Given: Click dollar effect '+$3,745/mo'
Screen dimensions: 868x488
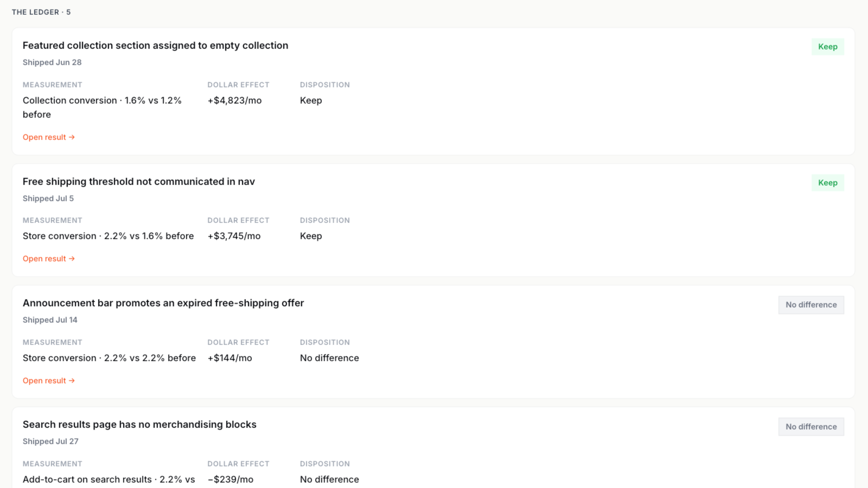Looking at the screenshot, I should coord(234,236).
